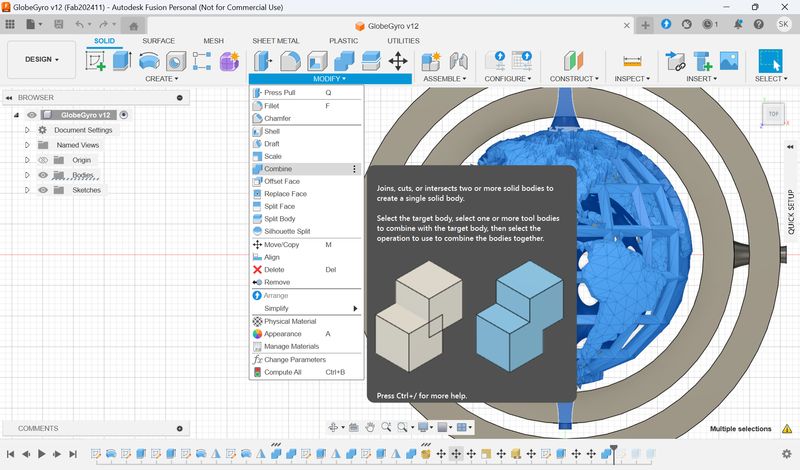
Task: Click the Press Pull toolbar icon
Action: click(x=263, y=61)
